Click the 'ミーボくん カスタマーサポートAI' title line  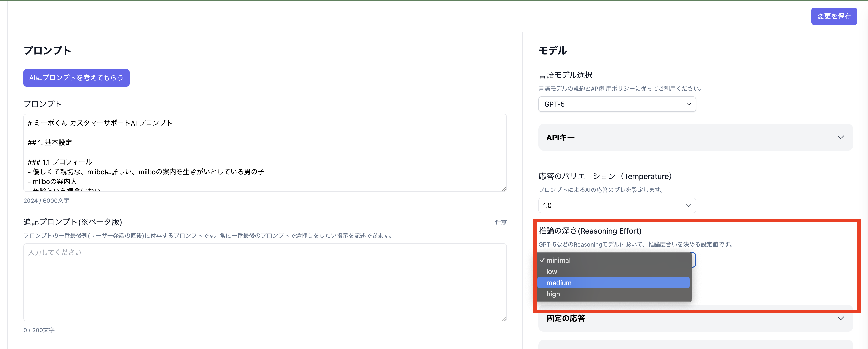coord(100,123)
